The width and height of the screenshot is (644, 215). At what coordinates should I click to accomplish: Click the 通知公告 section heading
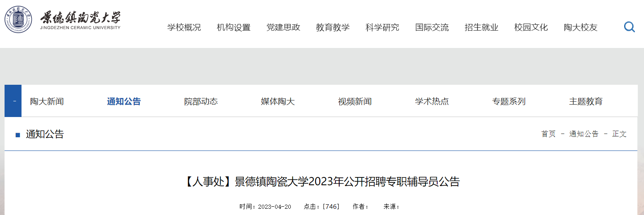click(x=45, y=134)
